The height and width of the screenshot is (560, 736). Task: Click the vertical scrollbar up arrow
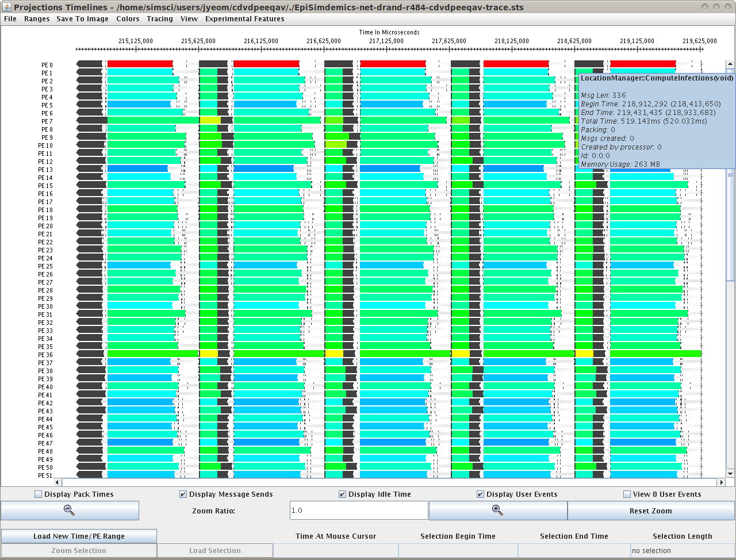click(x=730, y=65)
